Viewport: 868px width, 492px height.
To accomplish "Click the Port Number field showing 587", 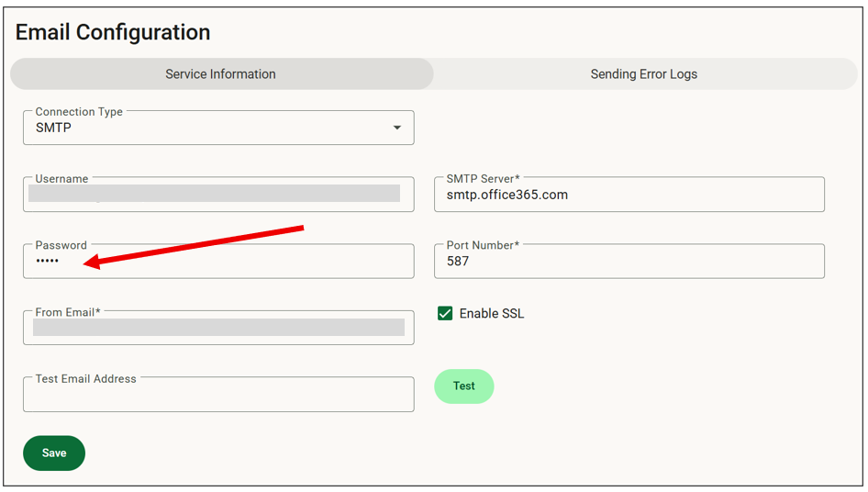I will [629, 261].
